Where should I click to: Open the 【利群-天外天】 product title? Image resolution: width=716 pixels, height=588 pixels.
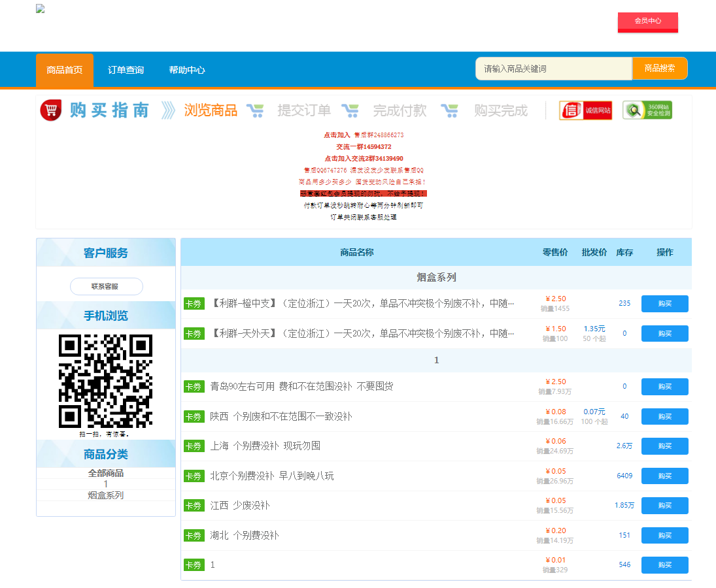(x=362, y=334)
